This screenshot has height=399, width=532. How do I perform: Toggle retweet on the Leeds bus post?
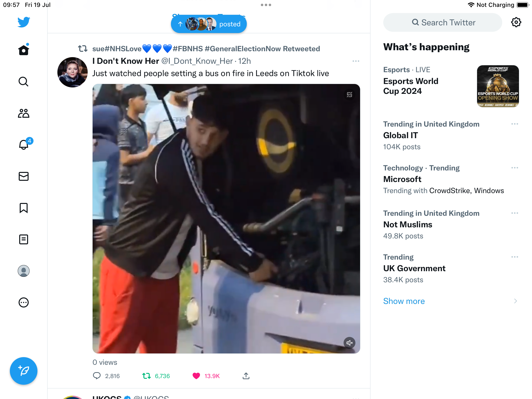click(x=147, y=376)
